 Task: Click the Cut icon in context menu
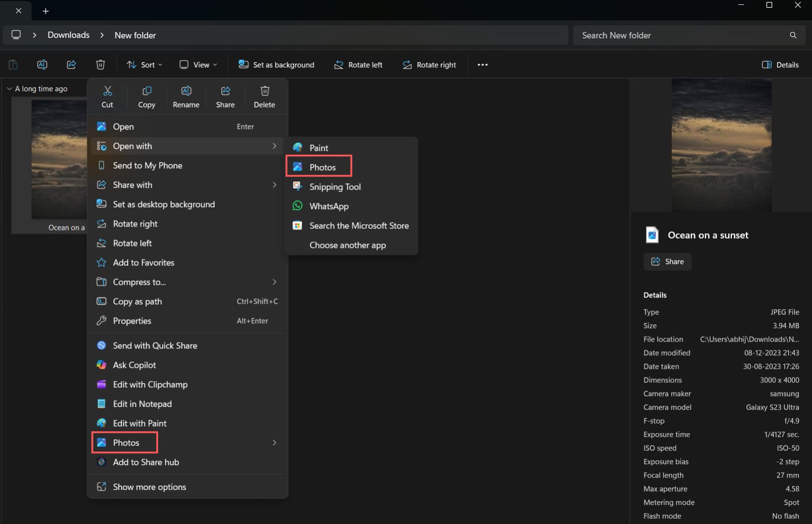coord(107,97)
